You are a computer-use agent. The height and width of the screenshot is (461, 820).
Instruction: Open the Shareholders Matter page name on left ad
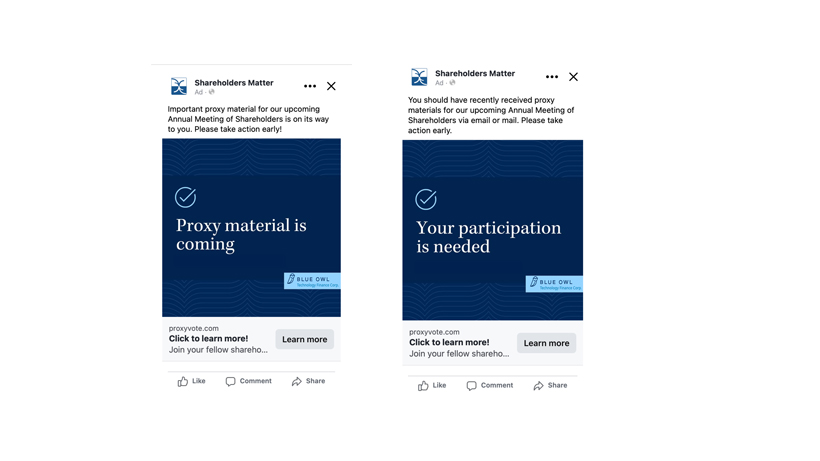click(x=234, y=83)
